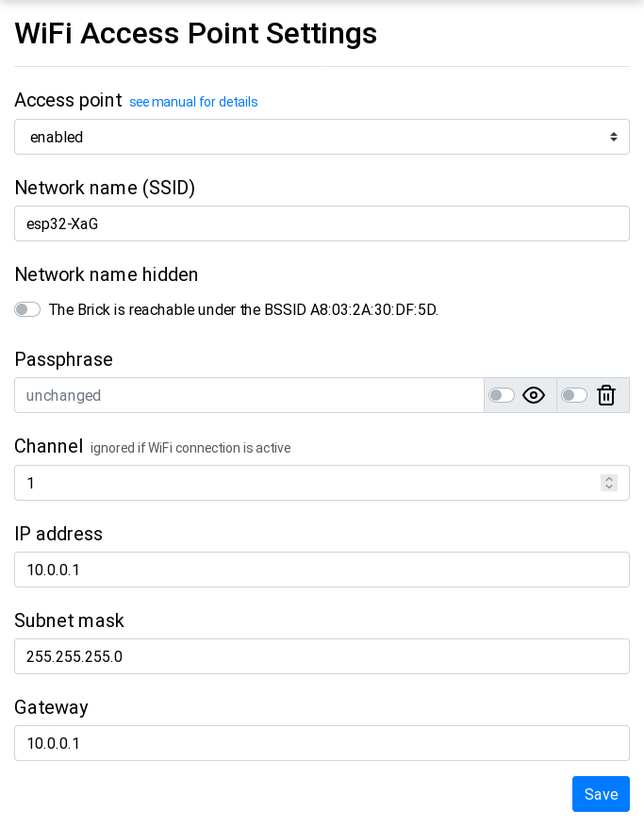
Task: Decrease the Channel with the down arrow
Action: click(x=609, y=488)
